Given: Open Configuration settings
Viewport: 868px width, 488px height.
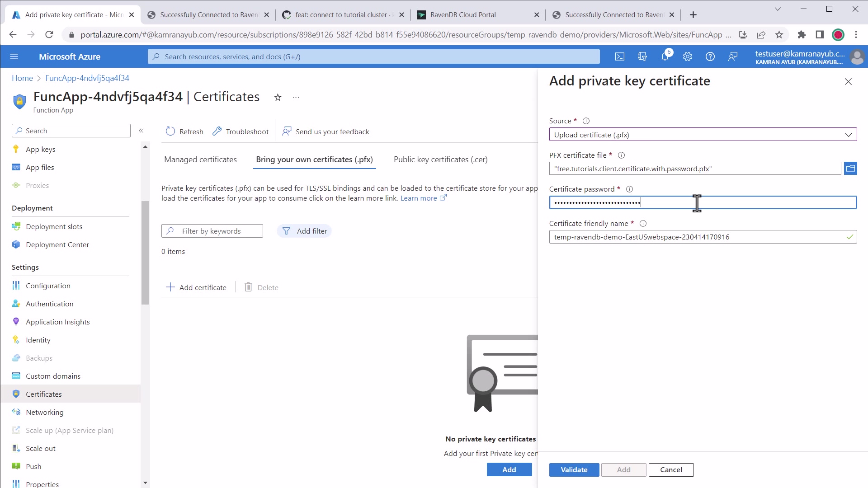Looking at the screenshot, I should coord(48,286).
